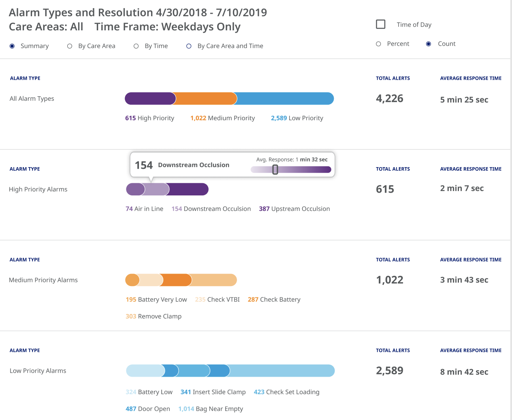
Task: Select the Count display option
Action: tap(429, 44)
